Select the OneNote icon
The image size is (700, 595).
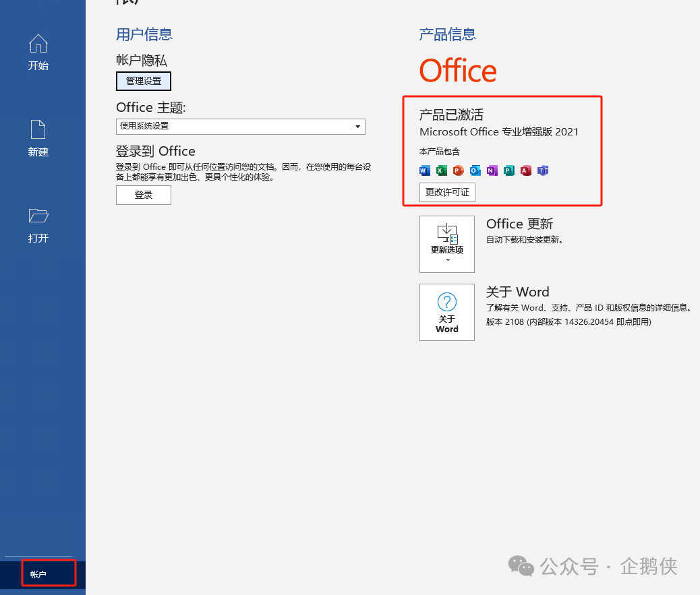(492, 170)
